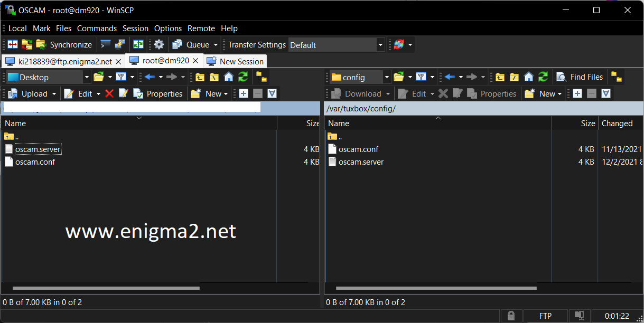Open the terminal console icon

pyautogui.click(x=106, y=45)
